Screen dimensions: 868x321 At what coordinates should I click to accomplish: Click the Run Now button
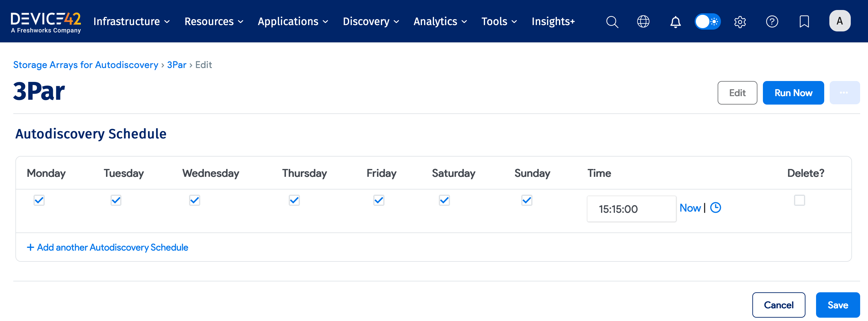click(x=793, y=92)
